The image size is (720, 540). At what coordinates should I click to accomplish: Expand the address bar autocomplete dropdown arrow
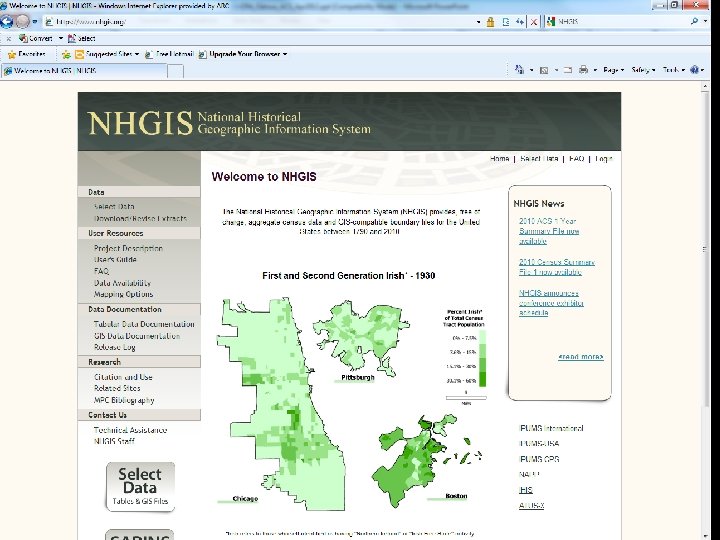478,22
